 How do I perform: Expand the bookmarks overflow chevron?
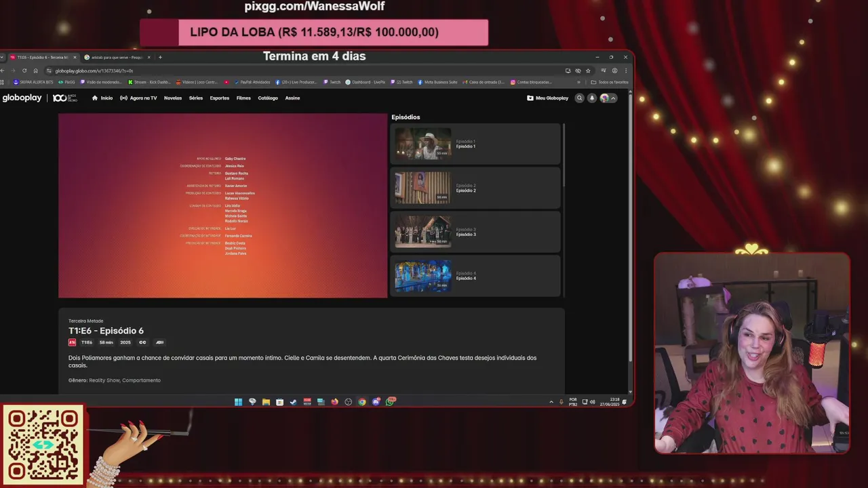pyautogui.click(x=578, y=82)
